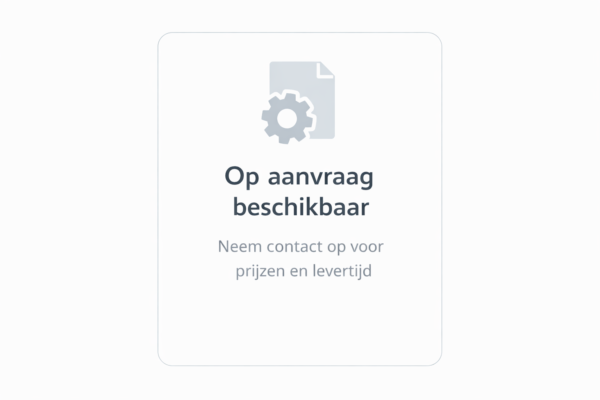Click the word 'en' in the subtitle
Image resolution: width=600 pixels, height=400 pixels.
click(298, 272)
